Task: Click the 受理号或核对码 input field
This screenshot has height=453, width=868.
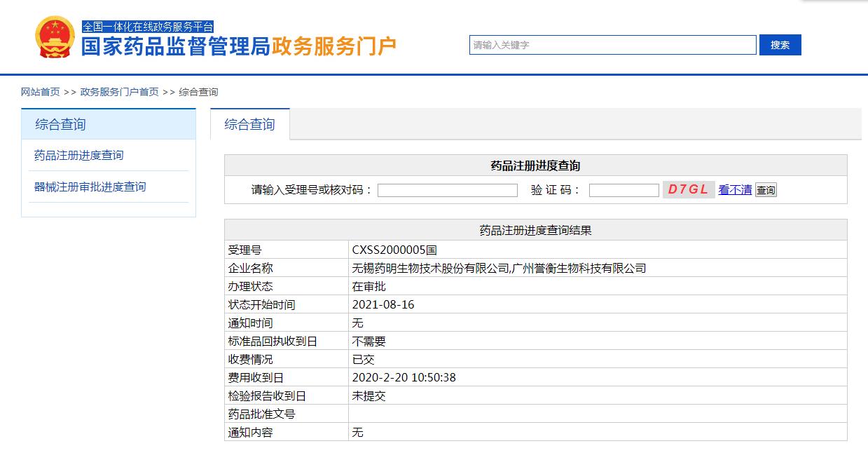Action: click(x=447, y=190)
